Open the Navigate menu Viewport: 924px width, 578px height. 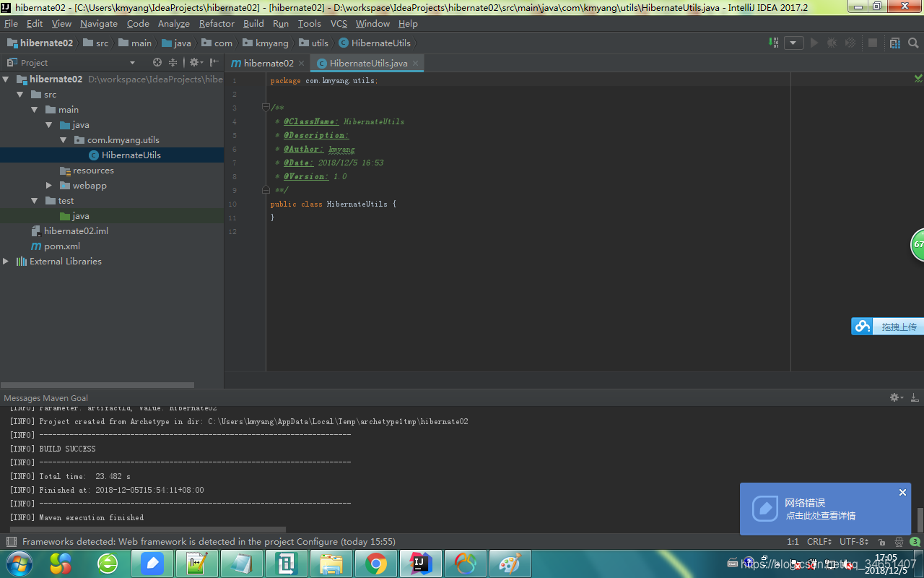pyautogui.click(x=98, y=24)
